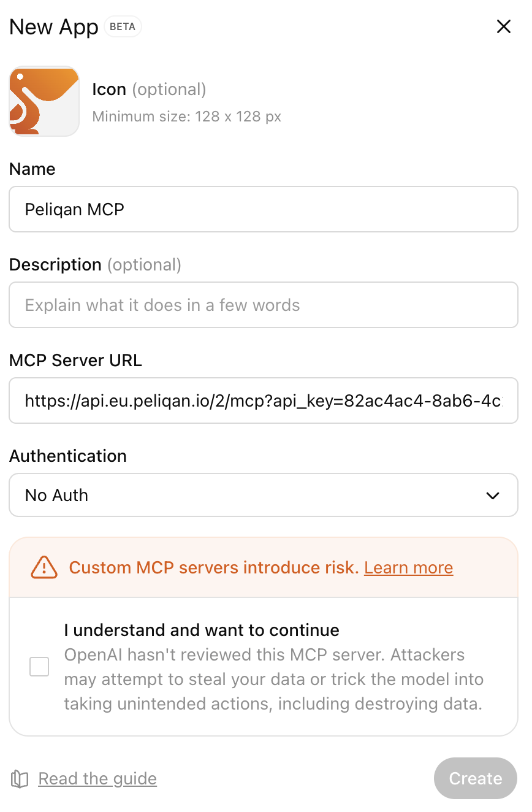Click the Icon (optional) label

pos(149,90)
